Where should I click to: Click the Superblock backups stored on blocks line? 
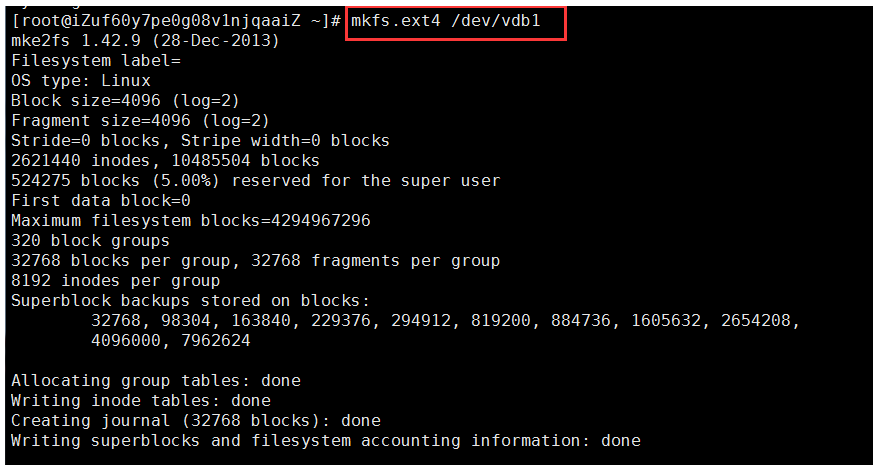190,300
